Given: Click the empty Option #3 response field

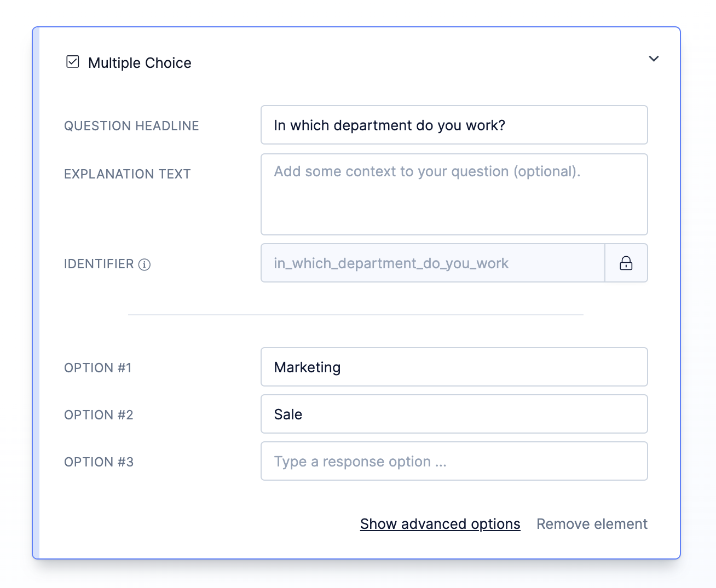Looking at the screenshot, I should pyautogui.click(x=454, y=461).
